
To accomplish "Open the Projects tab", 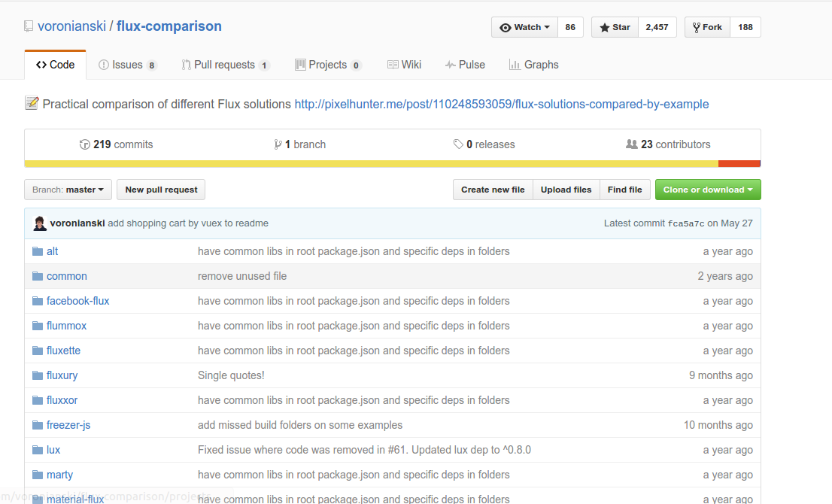I will 329,65.
